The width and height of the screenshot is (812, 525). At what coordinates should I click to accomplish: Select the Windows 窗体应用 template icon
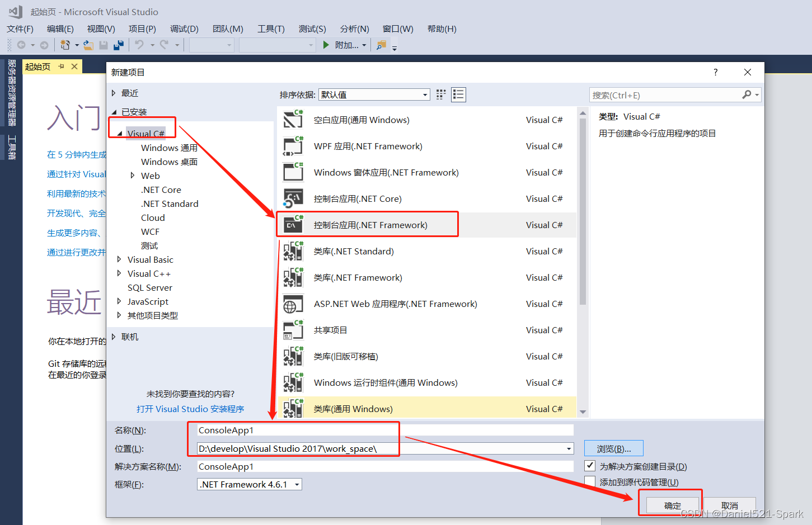click(x=293, y=172)
